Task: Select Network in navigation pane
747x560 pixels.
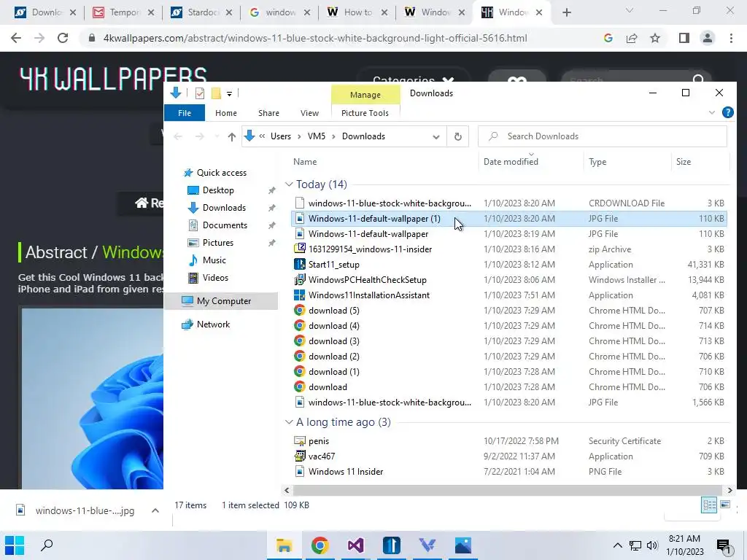Action: tap(213, 324)
